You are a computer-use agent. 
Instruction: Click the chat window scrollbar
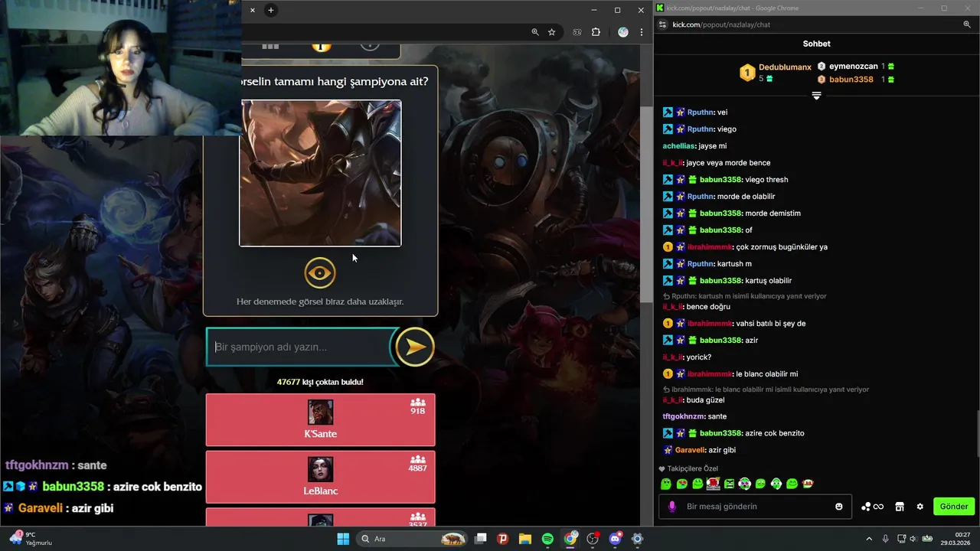point(977,432)
